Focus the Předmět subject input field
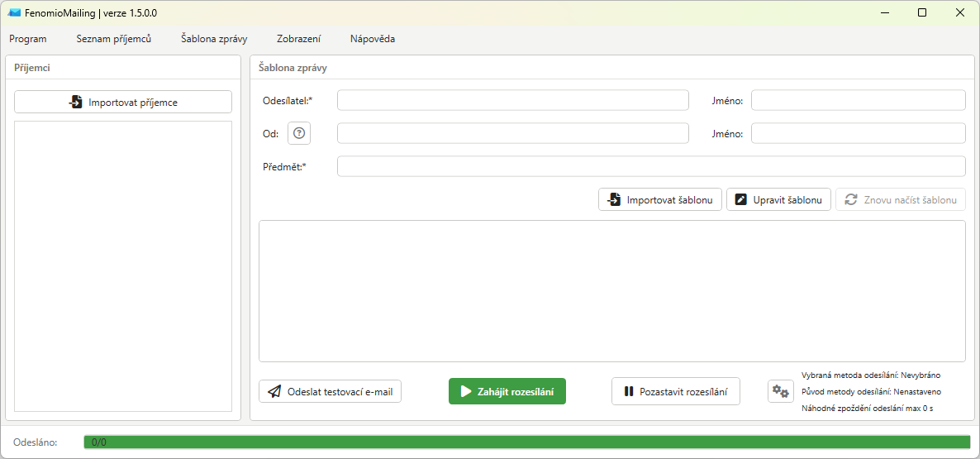The image size is (980, 459). [651, 166]
